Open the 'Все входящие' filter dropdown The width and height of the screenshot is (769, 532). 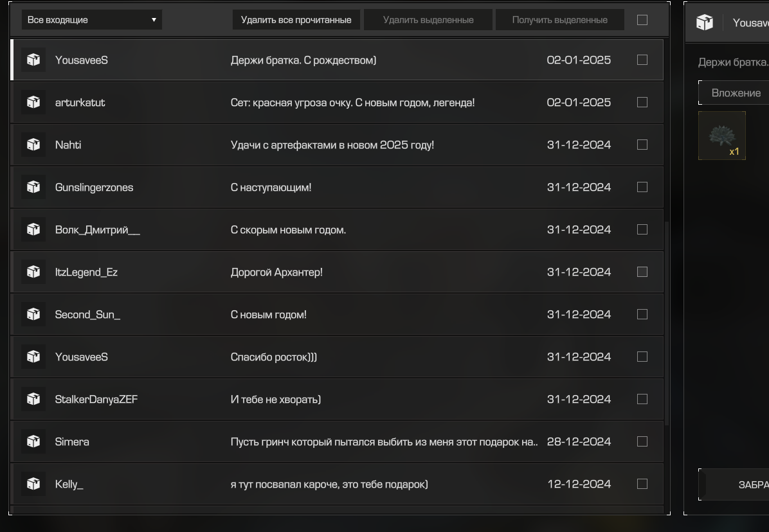[92, 20]
